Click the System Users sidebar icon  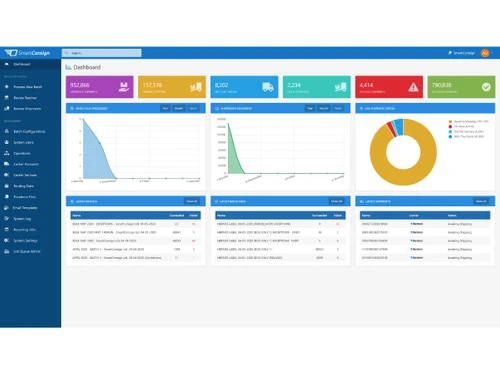coord(6,142)
